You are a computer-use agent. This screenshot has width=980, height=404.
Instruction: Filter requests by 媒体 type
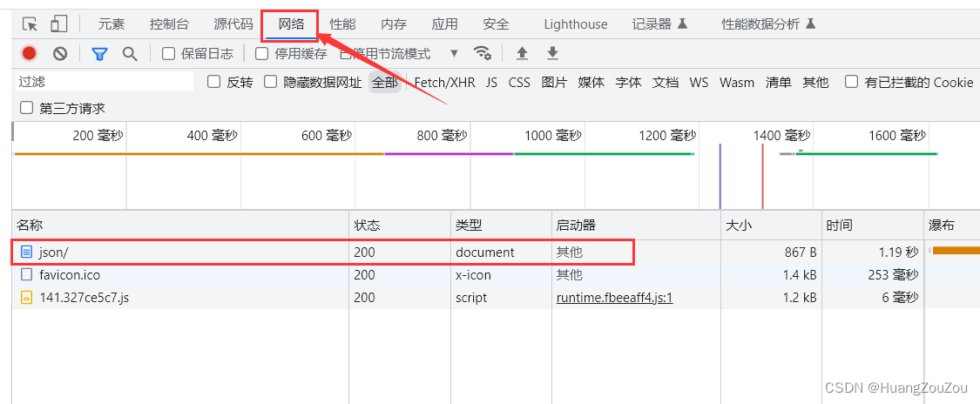coord(591,83)
